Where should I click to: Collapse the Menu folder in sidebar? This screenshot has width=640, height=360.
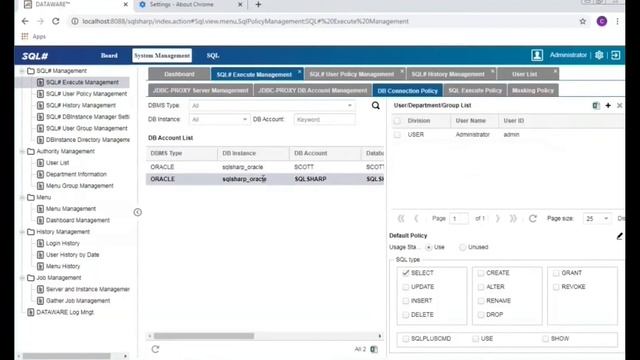pyautogui.click(x=22, y=198)
